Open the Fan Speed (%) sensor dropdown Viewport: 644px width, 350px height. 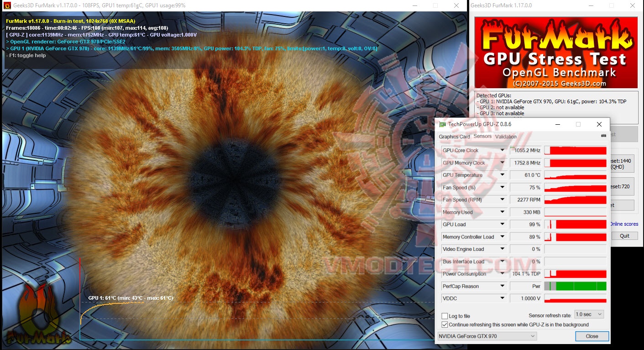[503, 187]
